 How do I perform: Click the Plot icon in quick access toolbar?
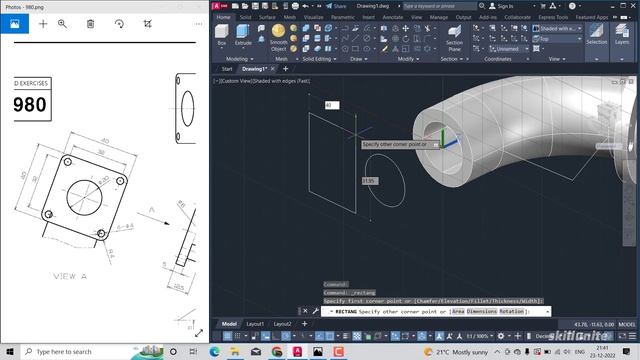(x=295, y=6)
